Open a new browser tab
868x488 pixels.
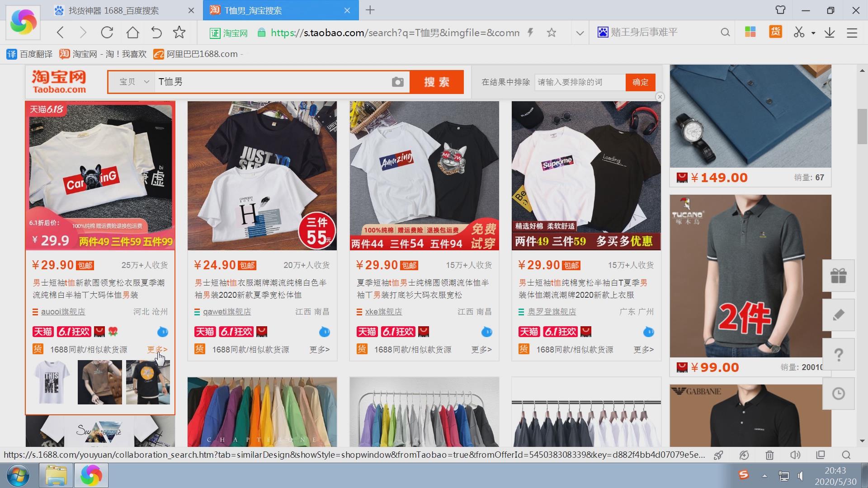[370, 10]
